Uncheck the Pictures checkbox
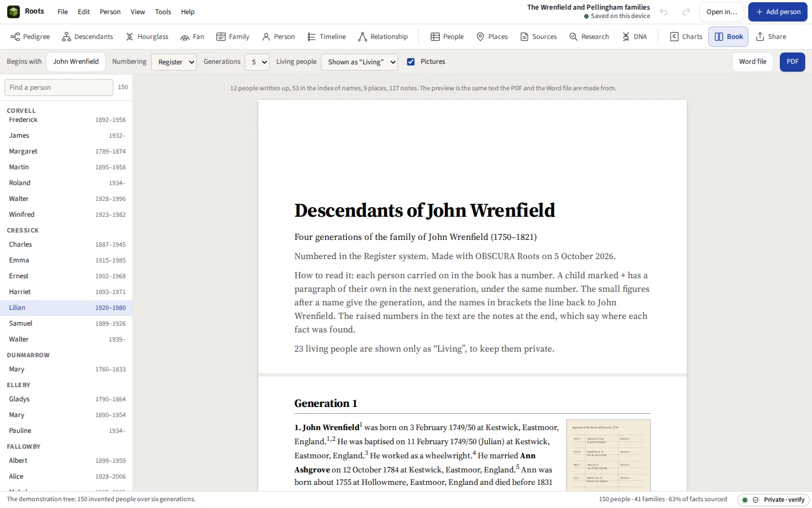The image size is (812, 508). tap(411, 62)
